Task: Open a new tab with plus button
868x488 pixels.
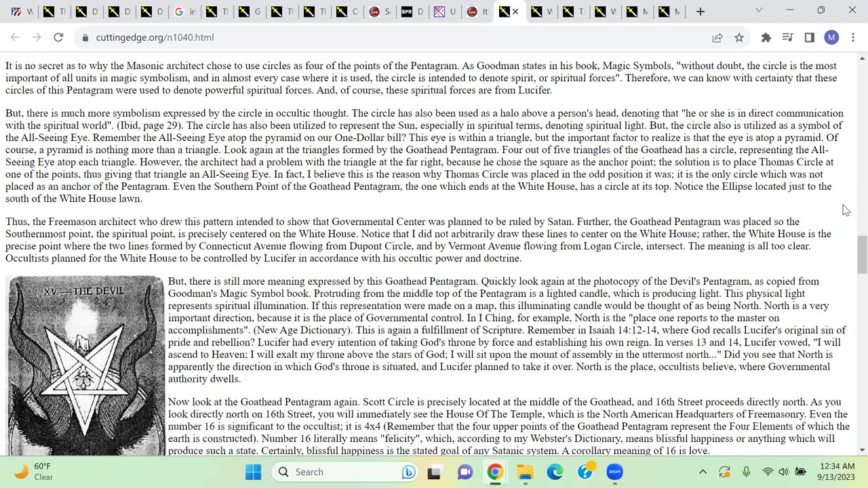Action: click(701, 12)
